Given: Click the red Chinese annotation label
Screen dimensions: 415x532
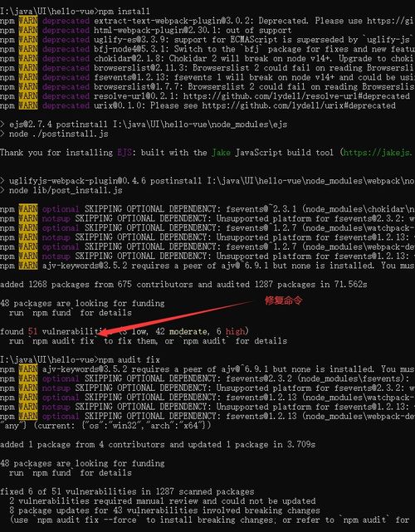Looking at the screenshot, I should pyautogui.click(x=283, y=300).
